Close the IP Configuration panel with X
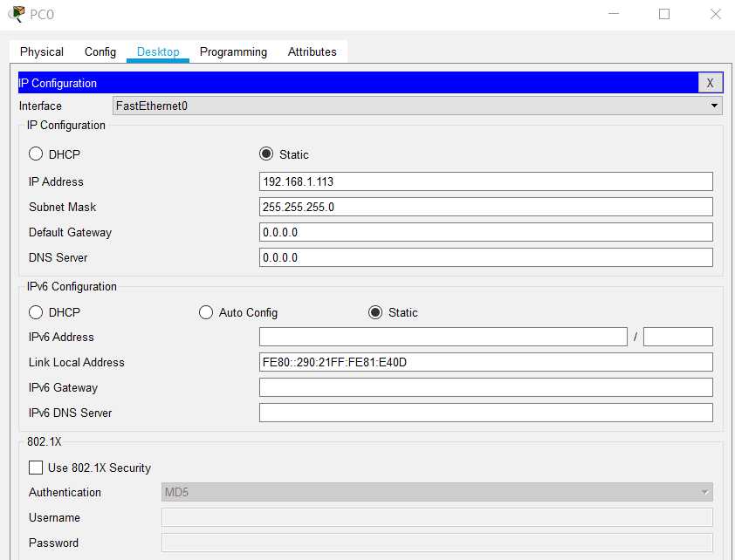This screenshot has height=560, width=735. [710, 83]
